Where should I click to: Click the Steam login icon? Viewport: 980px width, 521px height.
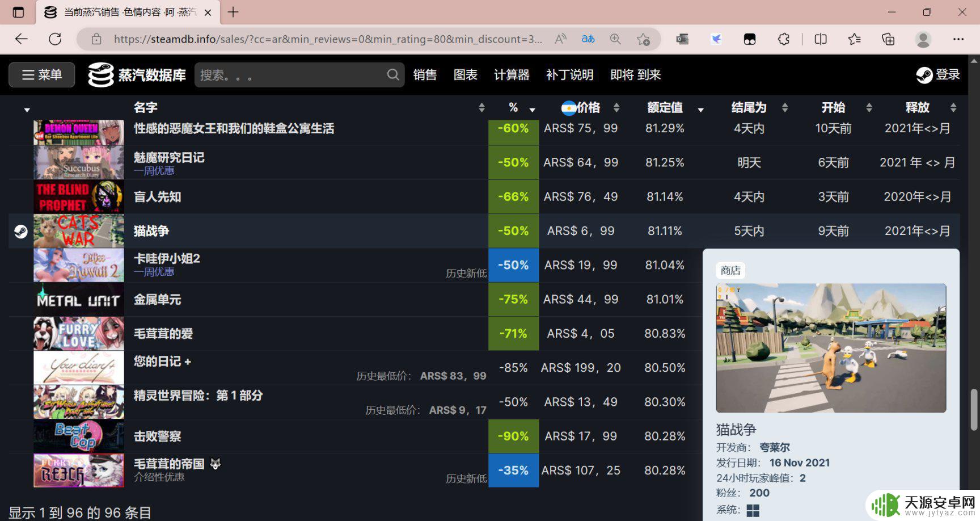click(924, 75)
